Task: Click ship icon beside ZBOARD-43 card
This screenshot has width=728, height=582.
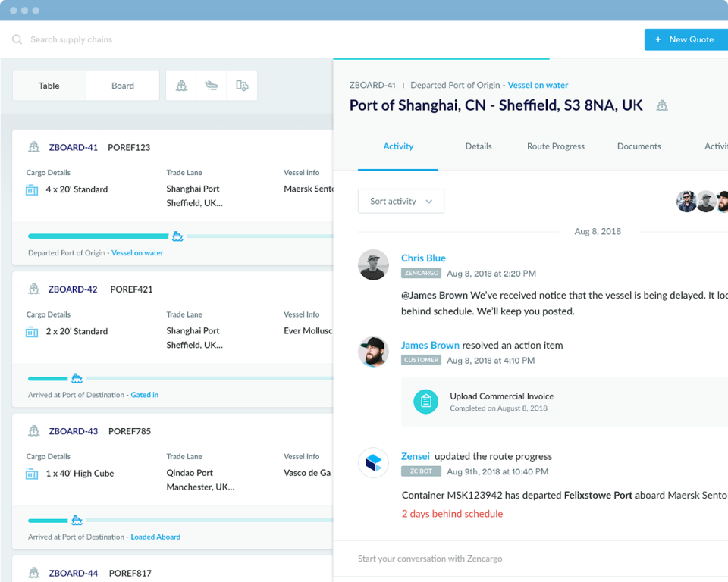Action: click(x=34, y=431)
